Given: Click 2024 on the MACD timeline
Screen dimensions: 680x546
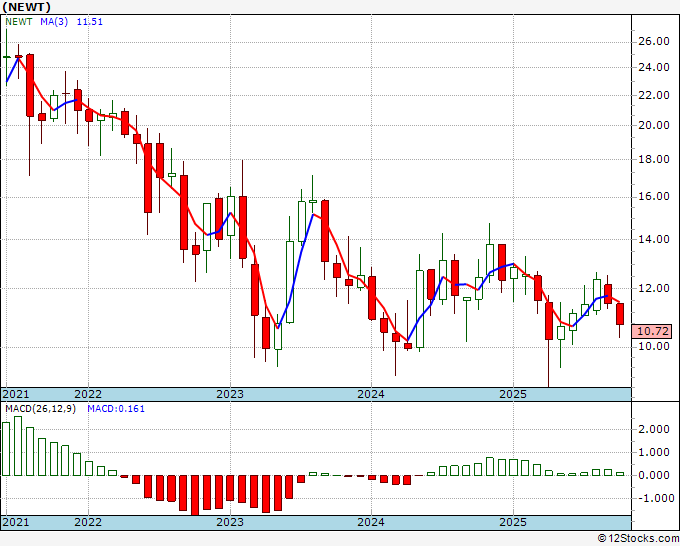Looking at the screenshot, I should click(371, 522).
